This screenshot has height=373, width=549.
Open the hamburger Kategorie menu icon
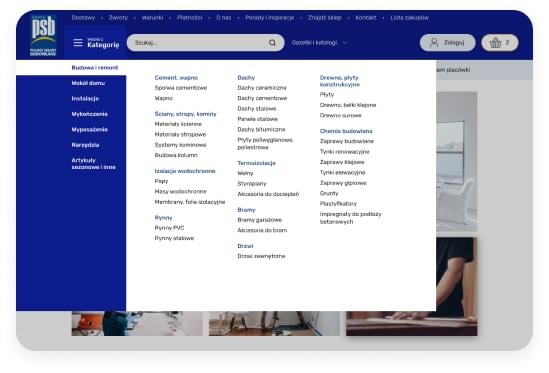point(78,43)
